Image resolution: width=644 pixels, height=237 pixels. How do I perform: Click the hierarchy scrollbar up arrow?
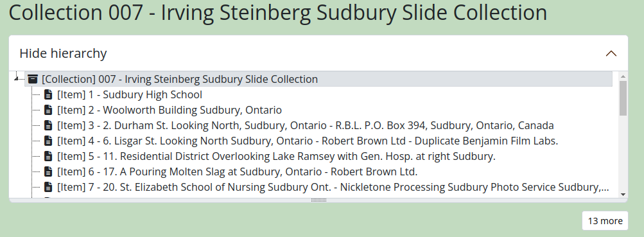[x=623, y=76]
